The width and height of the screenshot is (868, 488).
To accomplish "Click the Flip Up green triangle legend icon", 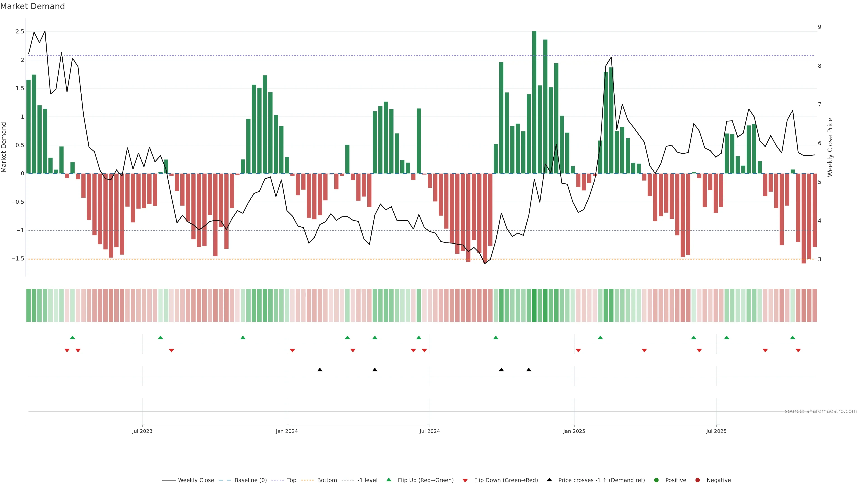I will [x=389, y=480].
